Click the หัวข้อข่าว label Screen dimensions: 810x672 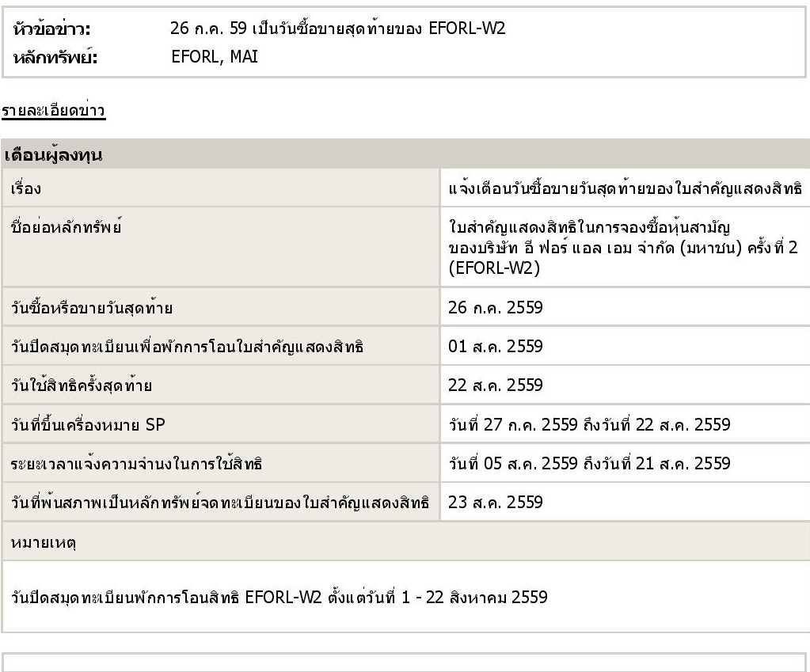point(51,29)
